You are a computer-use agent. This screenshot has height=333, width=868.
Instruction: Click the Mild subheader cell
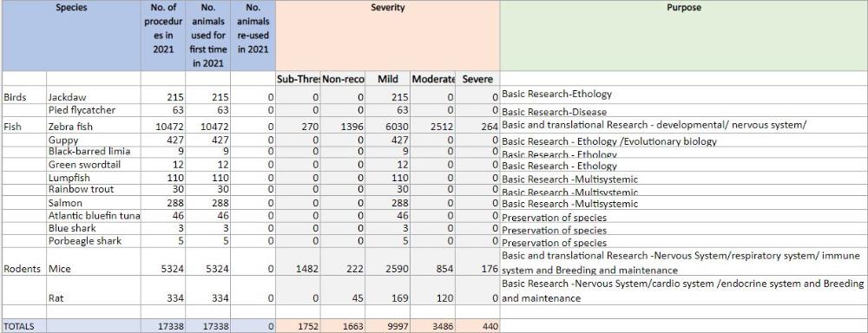tap(387, 79)
